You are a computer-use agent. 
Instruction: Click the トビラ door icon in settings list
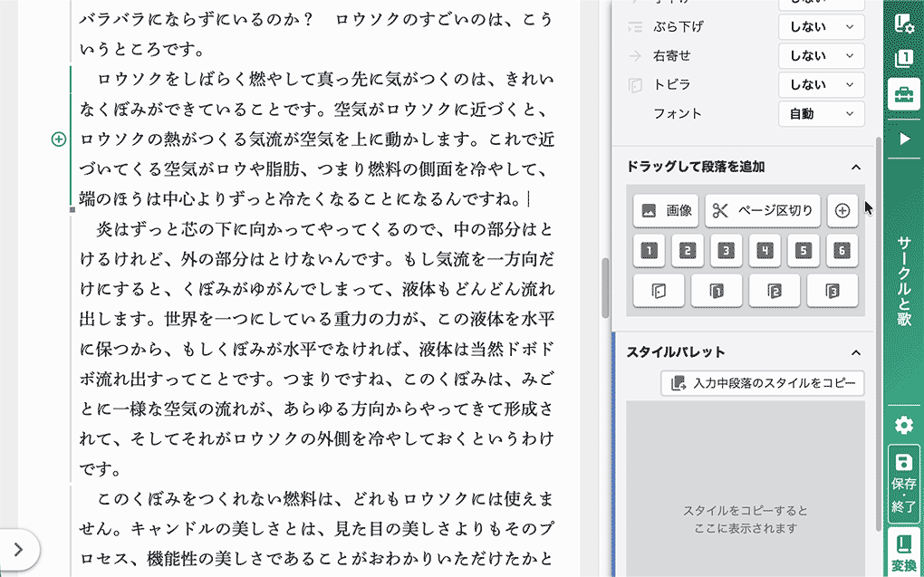(635, 85)
